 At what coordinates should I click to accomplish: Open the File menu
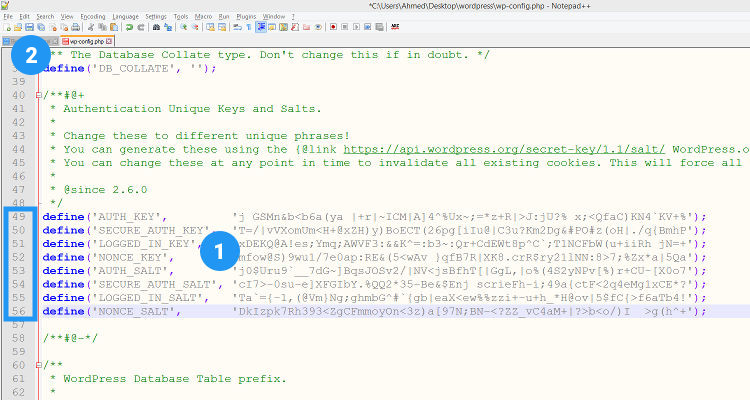[8, 17]
